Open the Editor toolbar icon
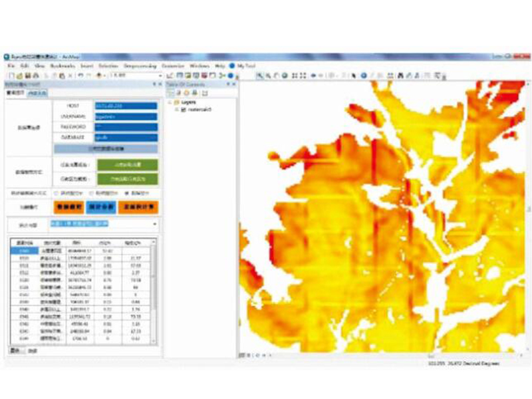This screenshot has width=532, height=399. (171, 75)
